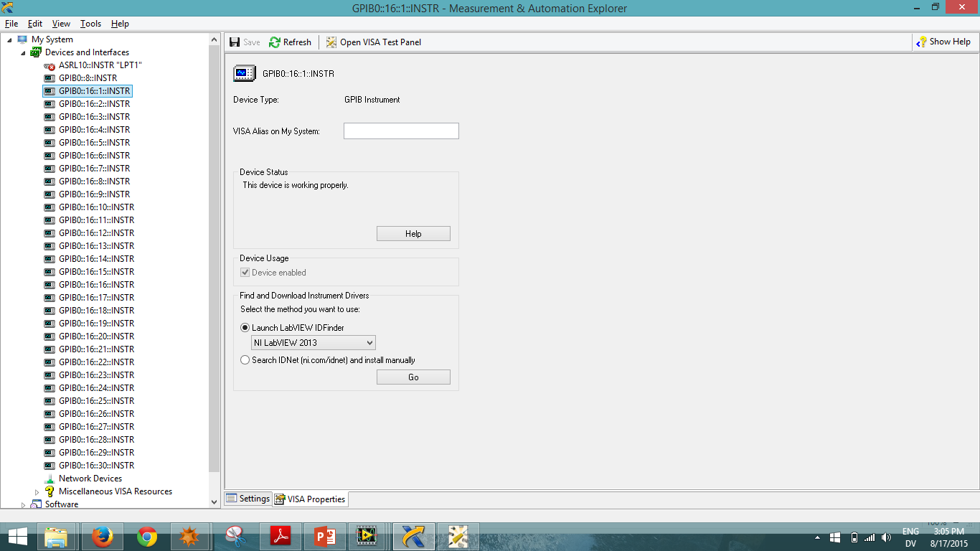Open PowerPoint from the taskbar
The image size is (980, 551).
[325, 537]
